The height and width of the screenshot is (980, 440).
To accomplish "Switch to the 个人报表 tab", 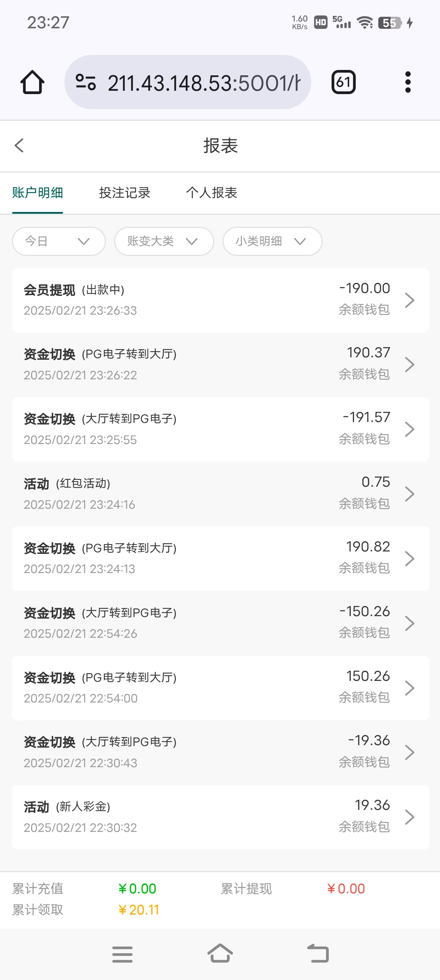I will pyautogui.click(x=211, y=193).
